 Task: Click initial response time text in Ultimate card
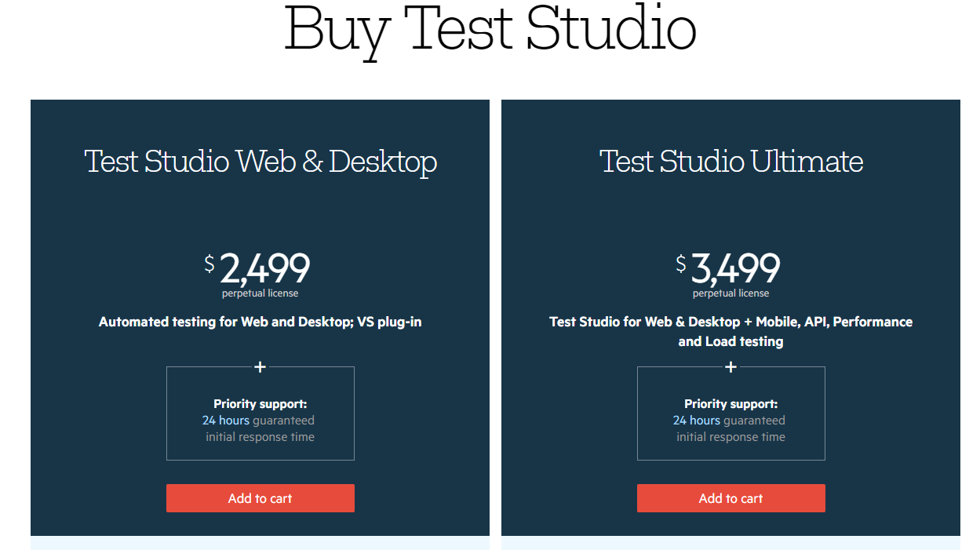click(731, 437)
